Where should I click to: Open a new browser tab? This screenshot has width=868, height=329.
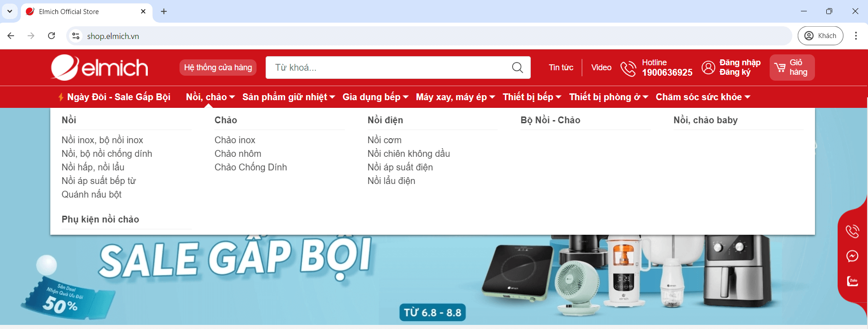coord(164,11)
